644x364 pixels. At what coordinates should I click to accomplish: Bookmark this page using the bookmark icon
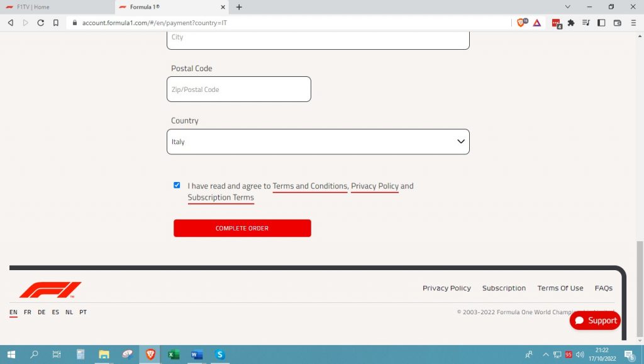tap(56, 23)
